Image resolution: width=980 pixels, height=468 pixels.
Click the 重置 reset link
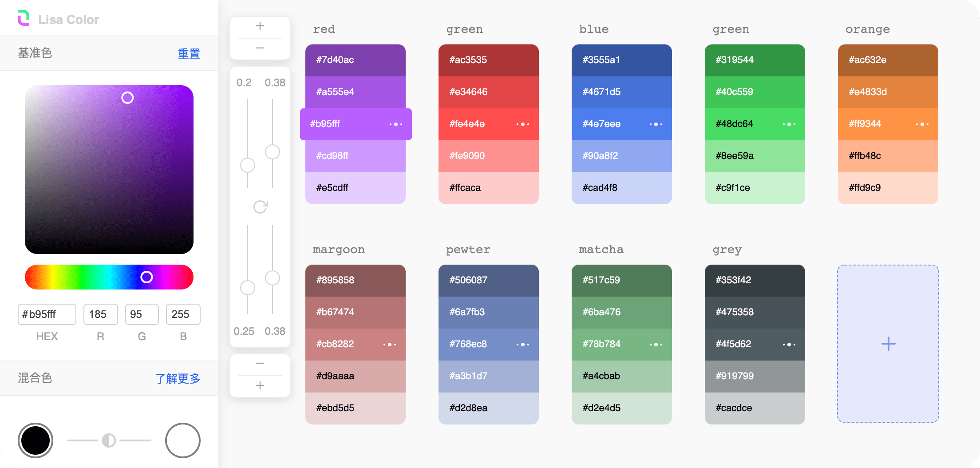[189, 54]
